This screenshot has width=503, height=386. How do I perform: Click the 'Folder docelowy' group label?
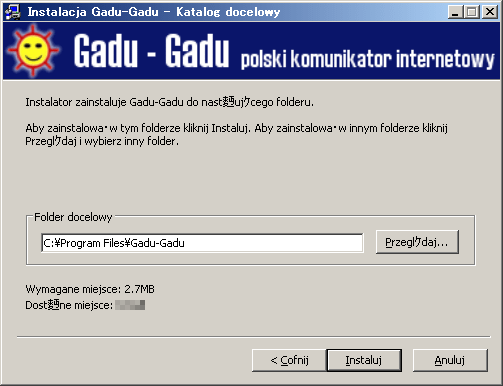pyautogui.click(x=73, y=217)
